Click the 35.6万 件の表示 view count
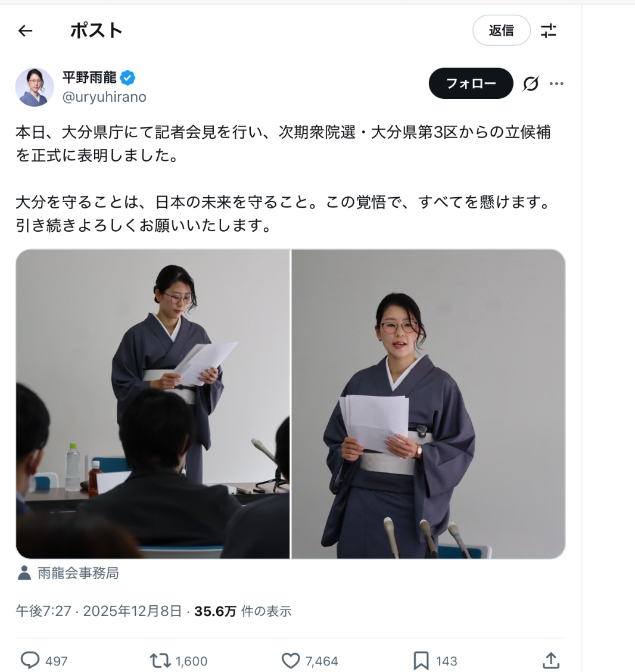Image resolution: width=635 pixels, height=672 pixels. point(242,611)
